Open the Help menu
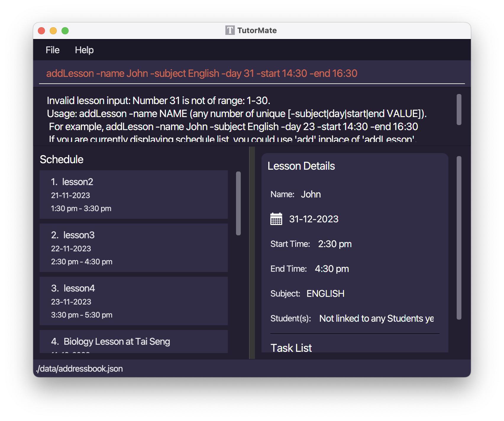The height and width of the screenshot is (421, 504). point(84,50)
